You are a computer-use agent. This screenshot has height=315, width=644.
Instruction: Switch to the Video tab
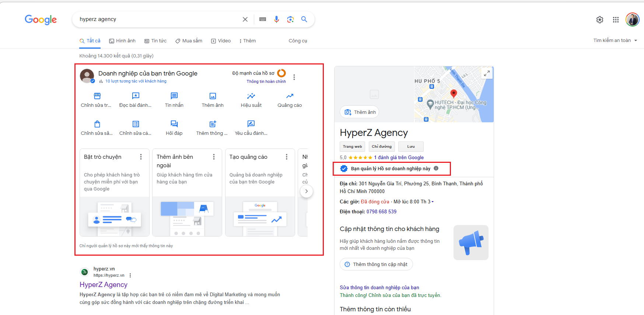(x=221, y=41)
